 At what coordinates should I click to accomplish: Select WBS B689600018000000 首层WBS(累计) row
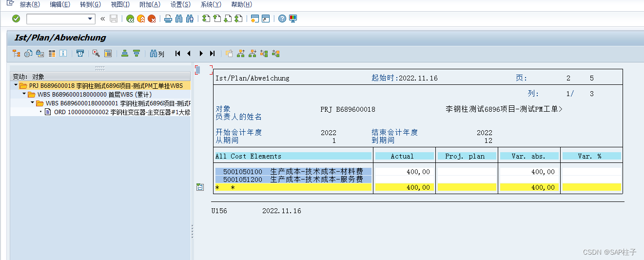(95, 94)
